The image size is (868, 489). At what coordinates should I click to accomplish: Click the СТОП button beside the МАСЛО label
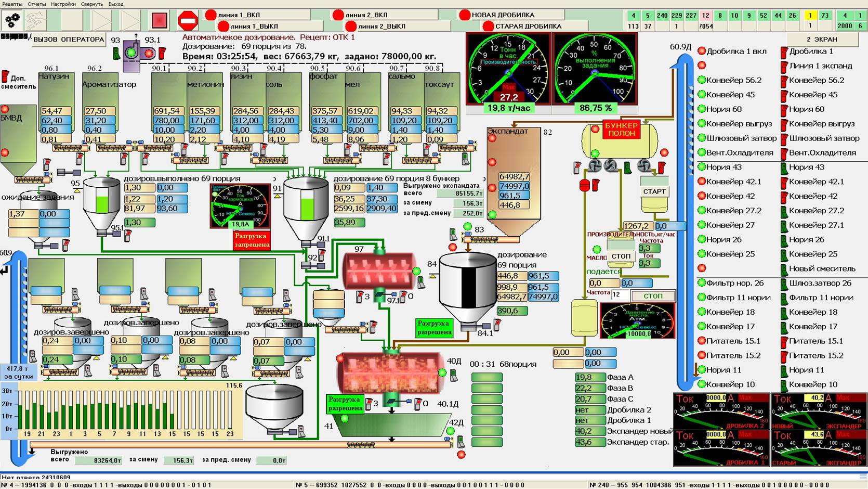[621, 256]
